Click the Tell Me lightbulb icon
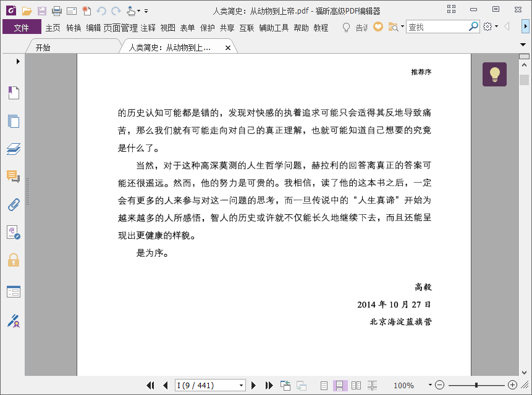 pyautogui.click(x=346, y=27)
